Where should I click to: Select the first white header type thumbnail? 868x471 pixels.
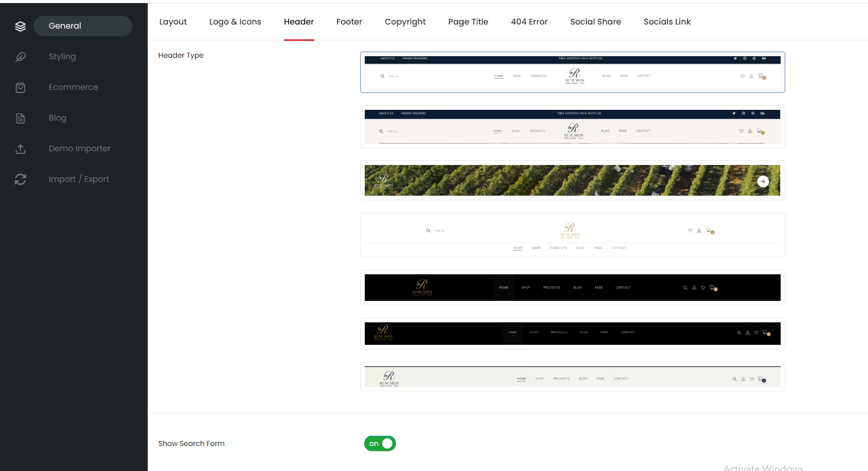[572, 72]
